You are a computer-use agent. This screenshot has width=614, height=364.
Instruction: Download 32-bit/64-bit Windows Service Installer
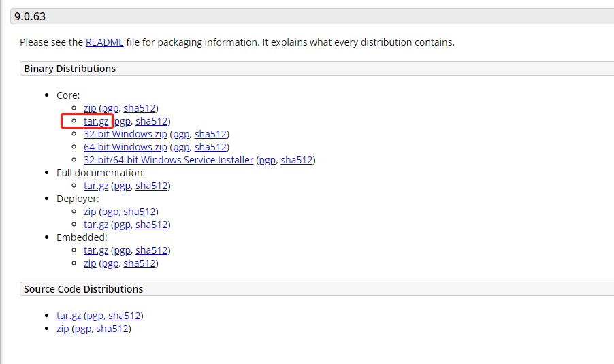pyautogui.click(x=168, y=160)
